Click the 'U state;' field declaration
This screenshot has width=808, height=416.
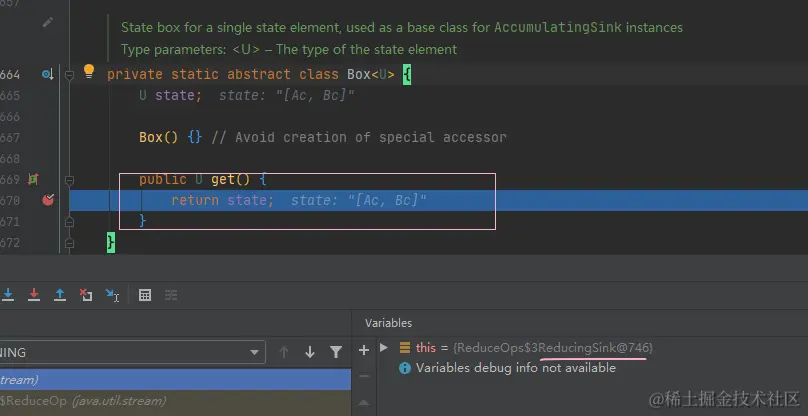tap(170, 96)
